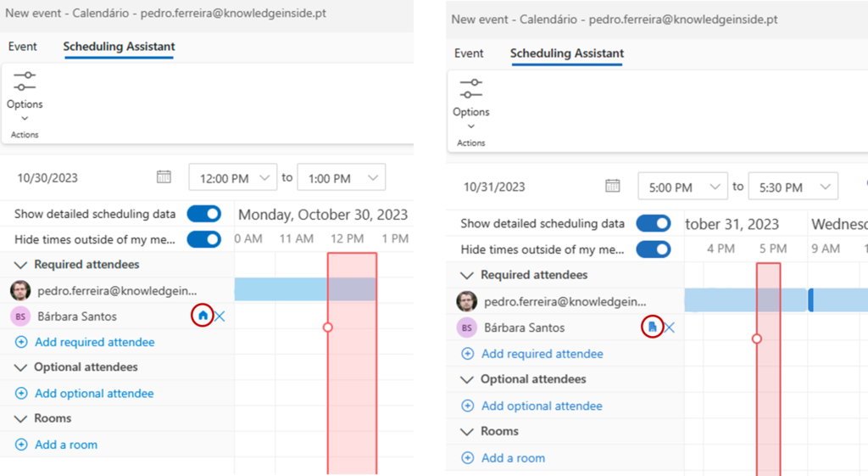The height and width of the screenshot is (476, 868).
Task: Click the office building icon beside Bárbara Santos
Action: pyautogui.click(x=651, y=327)
